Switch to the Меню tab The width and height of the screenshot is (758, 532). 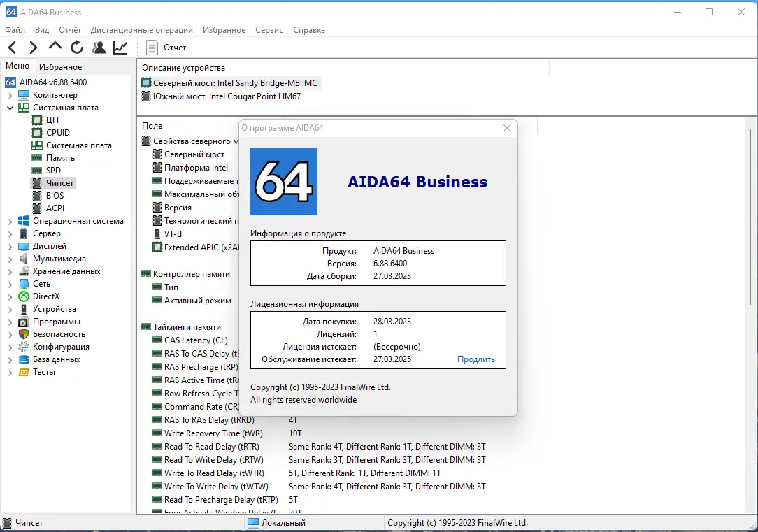[17, 66]
